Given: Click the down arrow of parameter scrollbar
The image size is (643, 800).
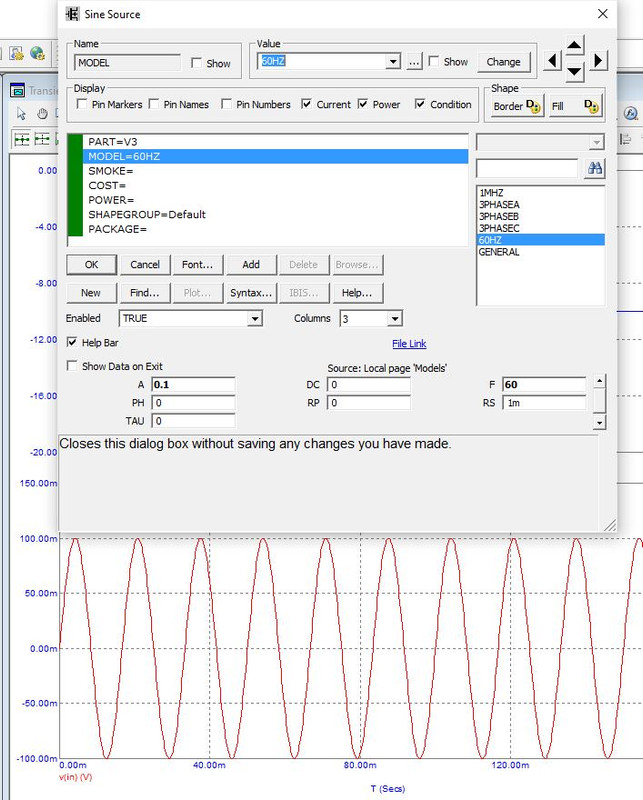Looking at the screenshot, I should (x=600, y=422).
